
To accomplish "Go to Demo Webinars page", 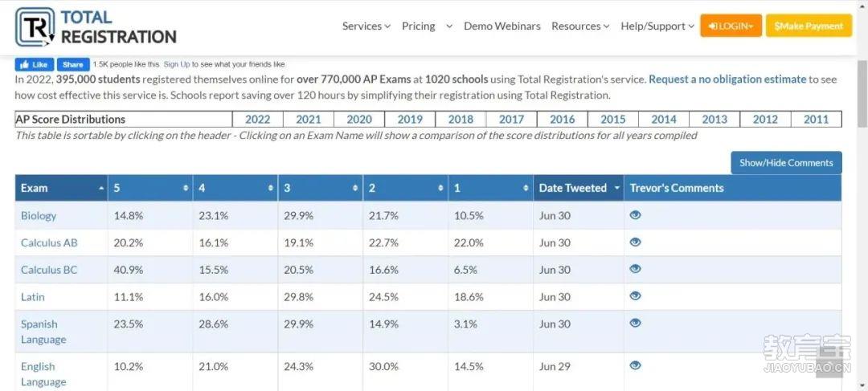I will tap(502, 26).
